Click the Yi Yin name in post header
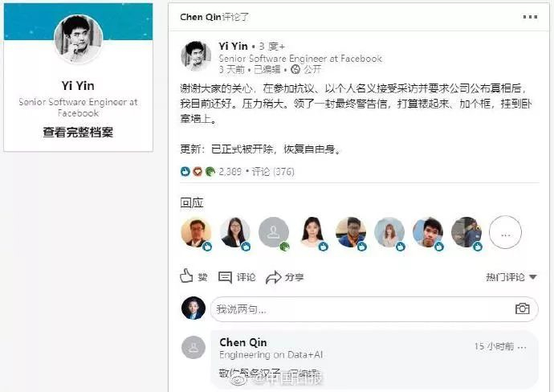Viewport: 554px width, 392px height. point(234,47)
